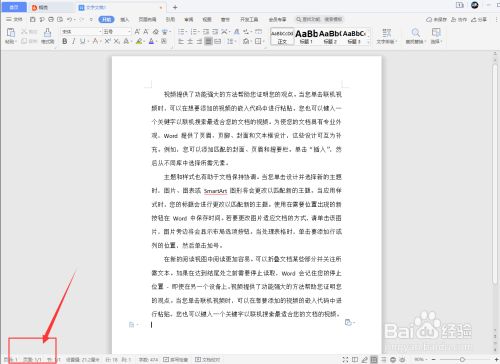Toggle subscript formatting
The width and height of the screenshot is (500, 364).
117,41
